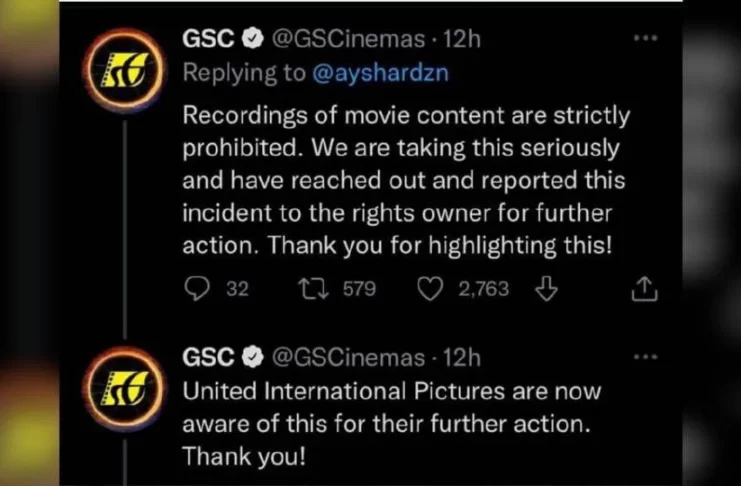The width and height of the screenshot is (741, 486).
Task: Retweet the first GSC tweet
Action: click(310, 290)
